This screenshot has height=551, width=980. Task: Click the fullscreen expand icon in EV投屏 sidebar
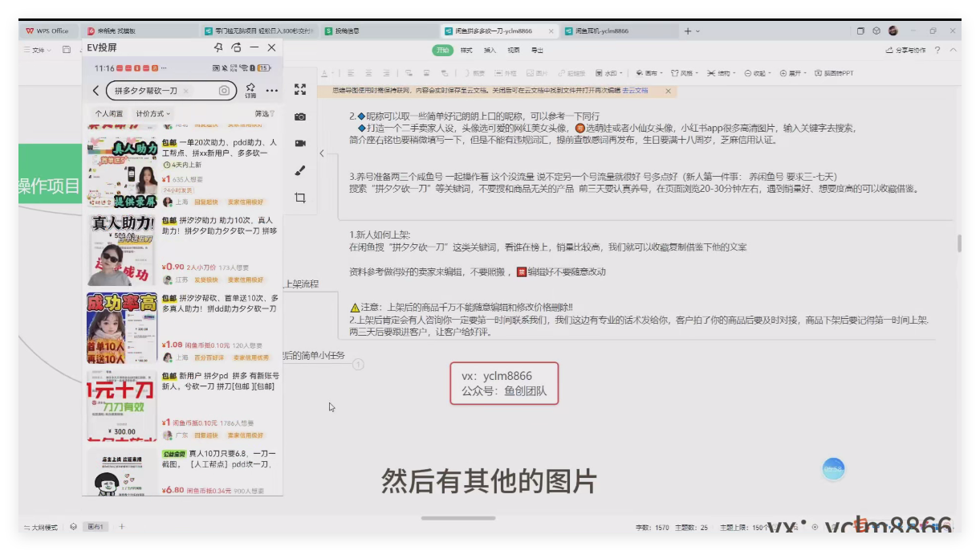click(300, 89)
